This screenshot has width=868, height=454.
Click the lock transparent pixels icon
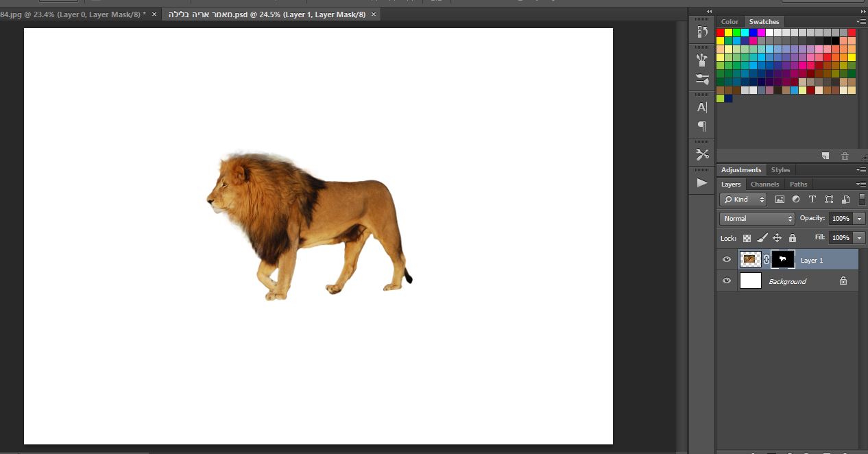pyautogui.click(x=747, y=238)
